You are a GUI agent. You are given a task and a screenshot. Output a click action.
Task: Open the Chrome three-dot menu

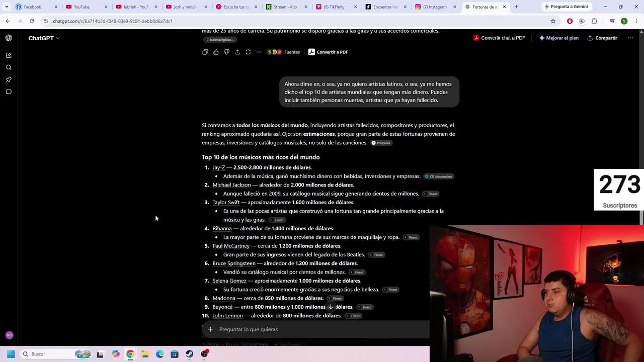[636, 21]
